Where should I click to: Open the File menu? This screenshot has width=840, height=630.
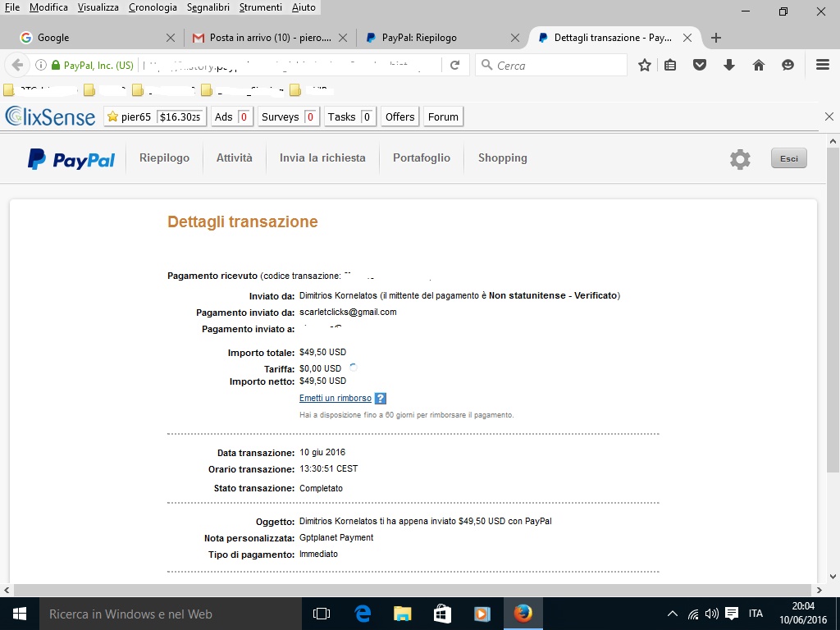coord(11,7)
